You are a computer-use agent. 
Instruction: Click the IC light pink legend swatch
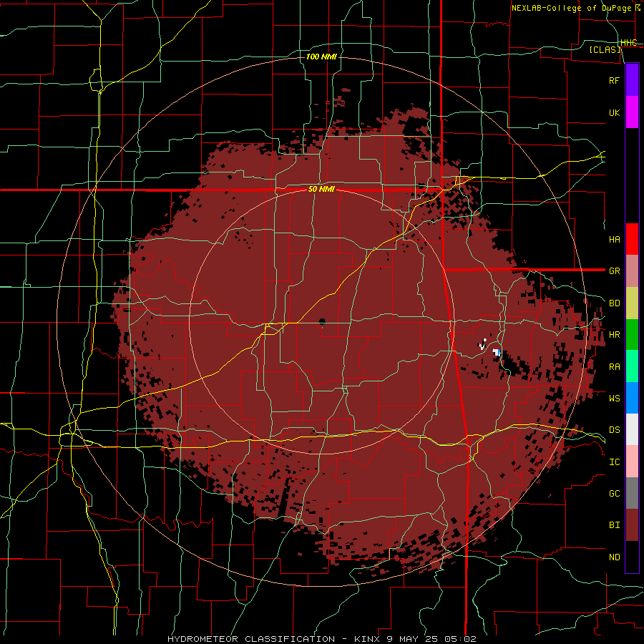coord(632,462)
